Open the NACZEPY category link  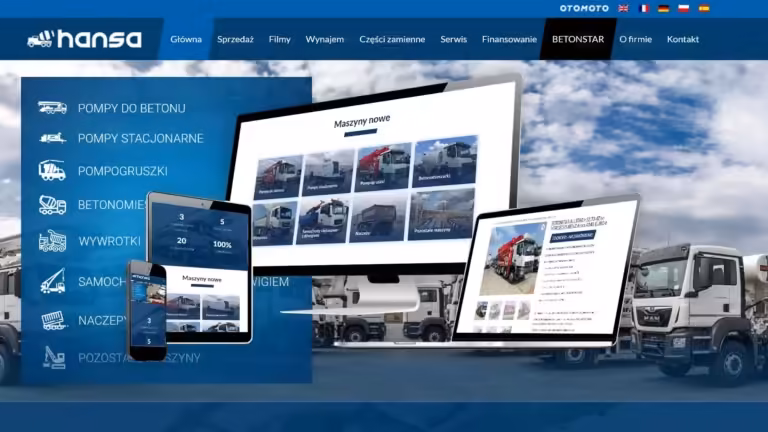(102, 321)
